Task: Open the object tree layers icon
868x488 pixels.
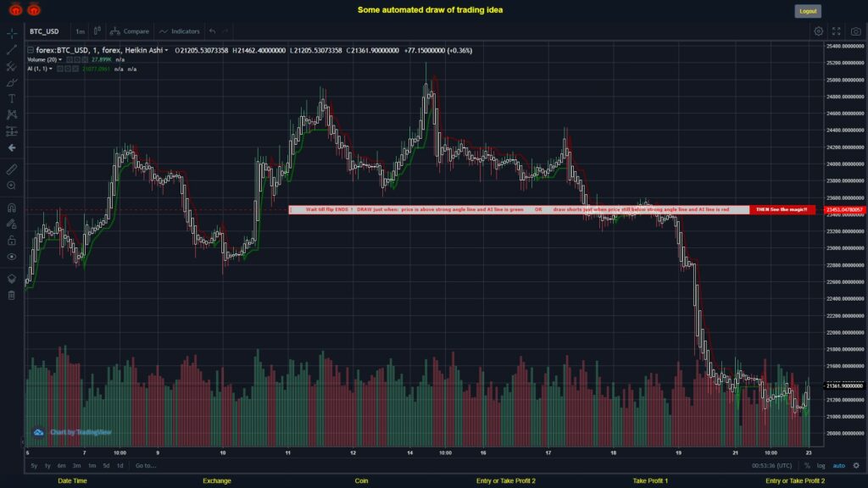Action: pos(12,279)
